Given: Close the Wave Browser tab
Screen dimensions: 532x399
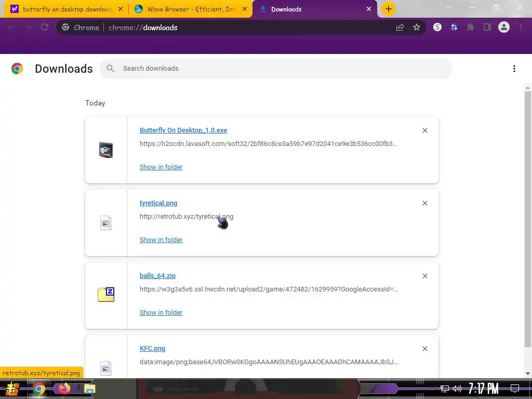Looking at the screenshot, I should [x=245, y=9].
